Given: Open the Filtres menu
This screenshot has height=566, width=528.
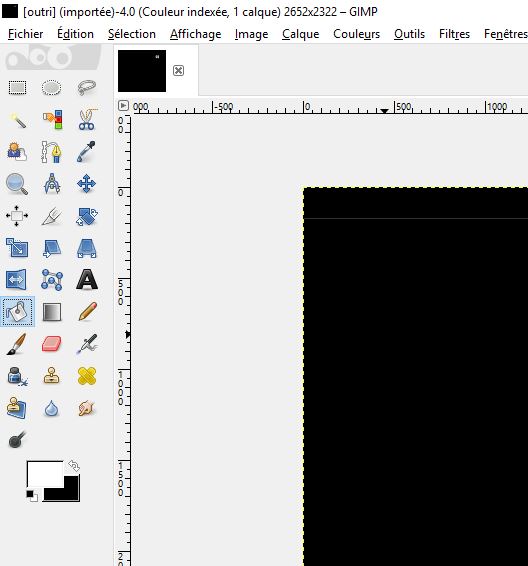Looking at the screenshot, I should [454, 34].
